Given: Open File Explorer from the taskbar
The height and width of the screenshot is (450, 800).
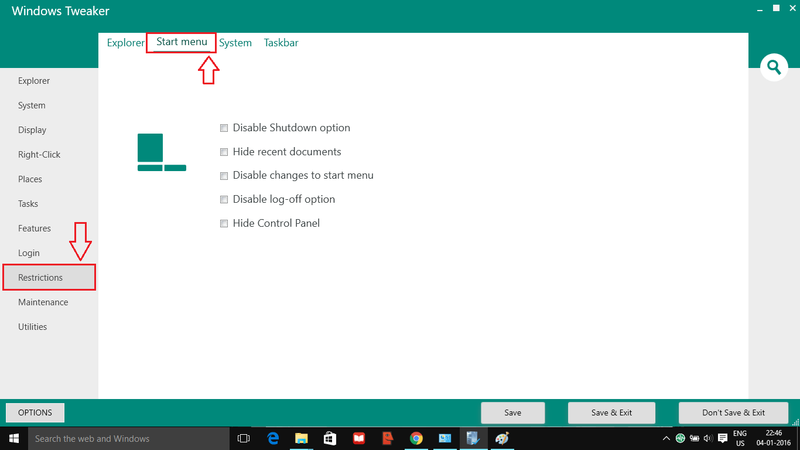Looking at the screenshot, I should tap(302, 438).
